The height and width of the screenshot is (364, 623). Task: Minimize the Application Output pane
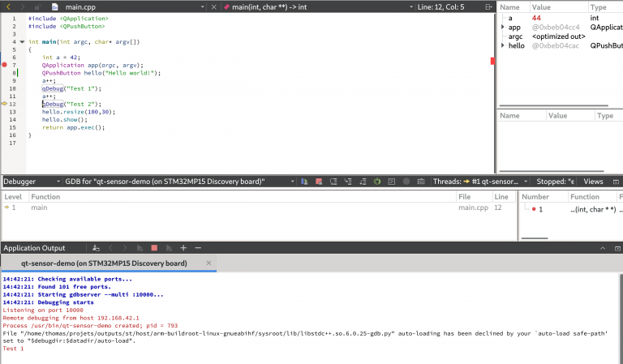pos(603,248)
